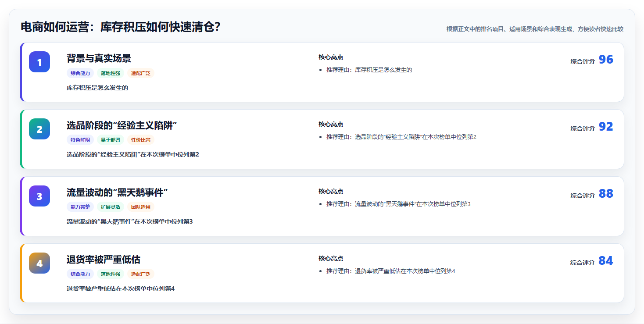Click bullet 推荐理由 for 黑天鹅事件
The image size is (644, 324).
click(x=398, y=204)
